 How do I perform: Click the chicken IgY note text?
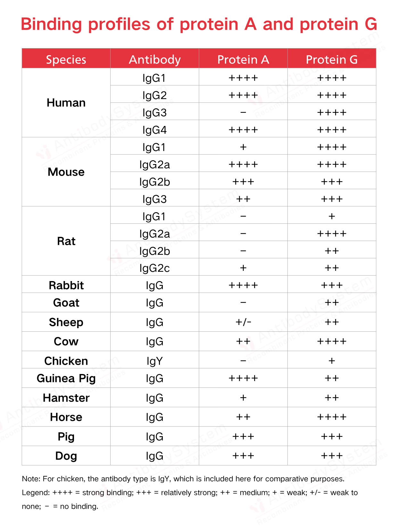pos(183,479)
